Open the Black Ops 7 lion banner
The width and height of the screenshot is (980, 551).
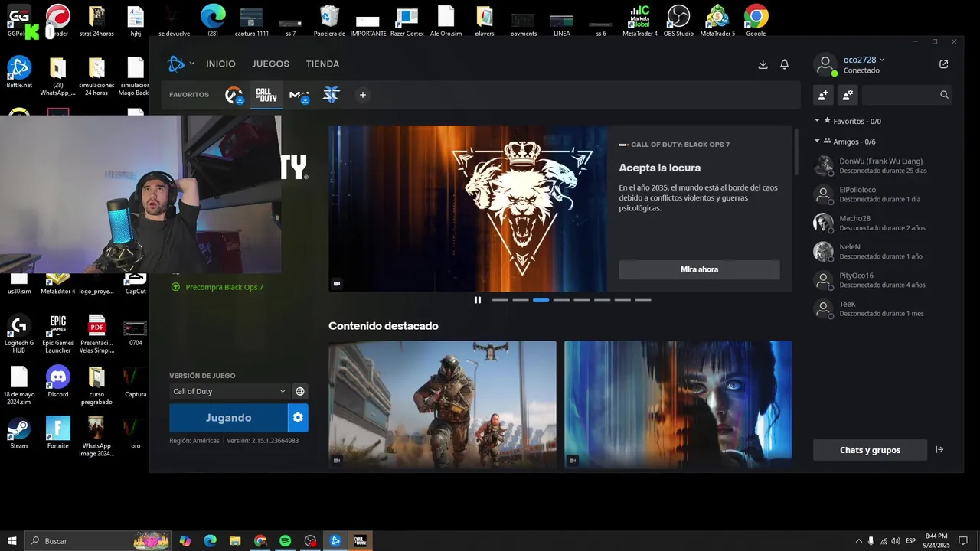[x=466, y=209]
